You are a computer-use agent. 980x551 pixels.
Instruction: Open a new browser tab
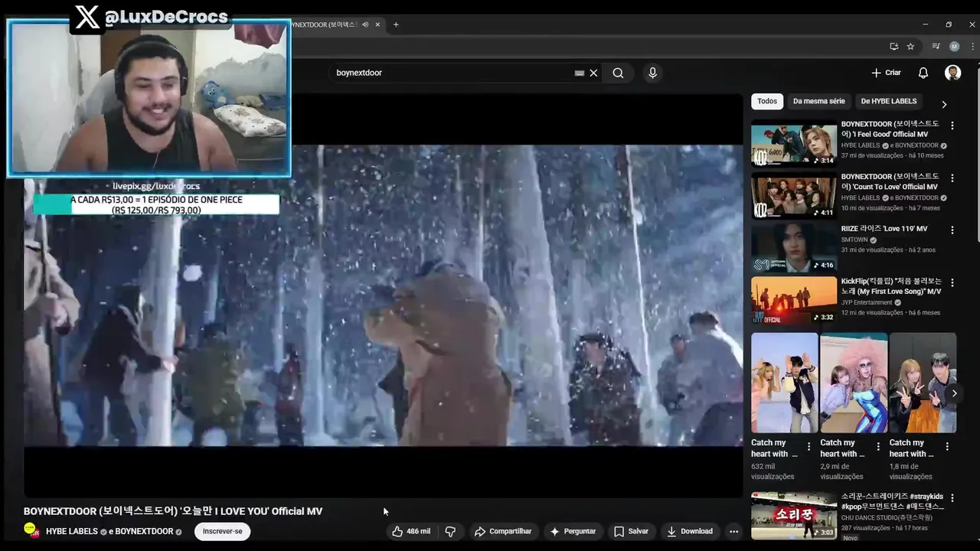click(396, 24)
